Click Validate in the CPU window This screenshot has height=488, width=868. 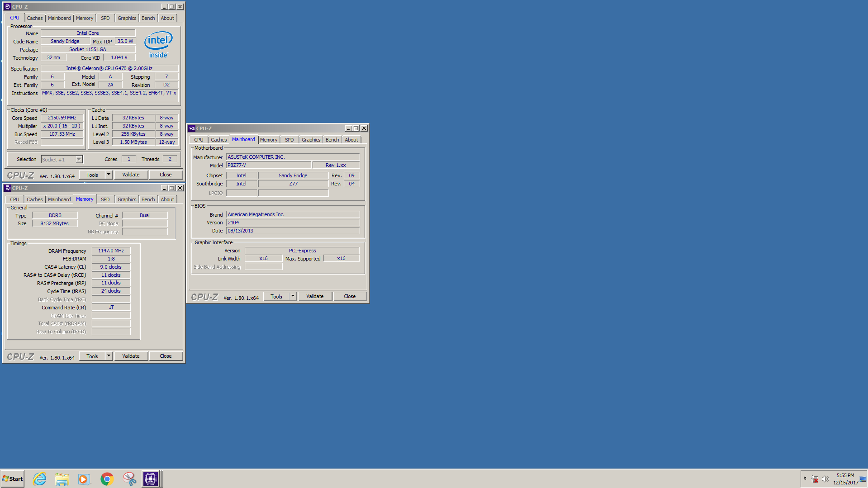[131, 175]
